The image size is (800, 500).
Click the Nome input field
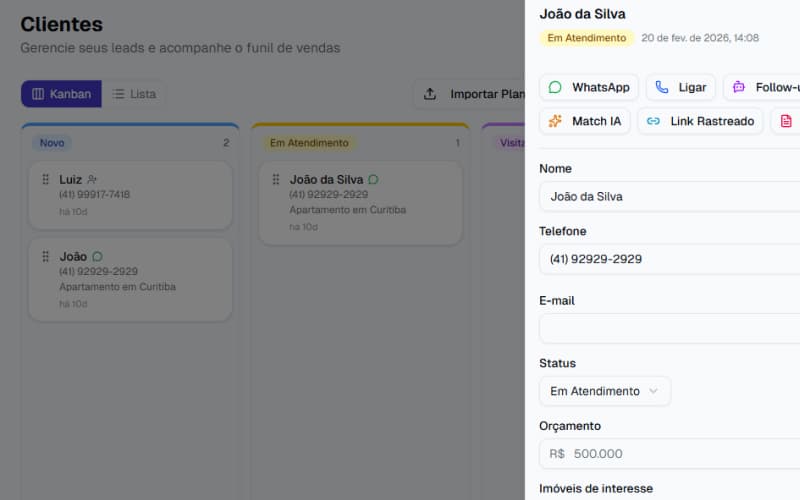tap(669, 196)
